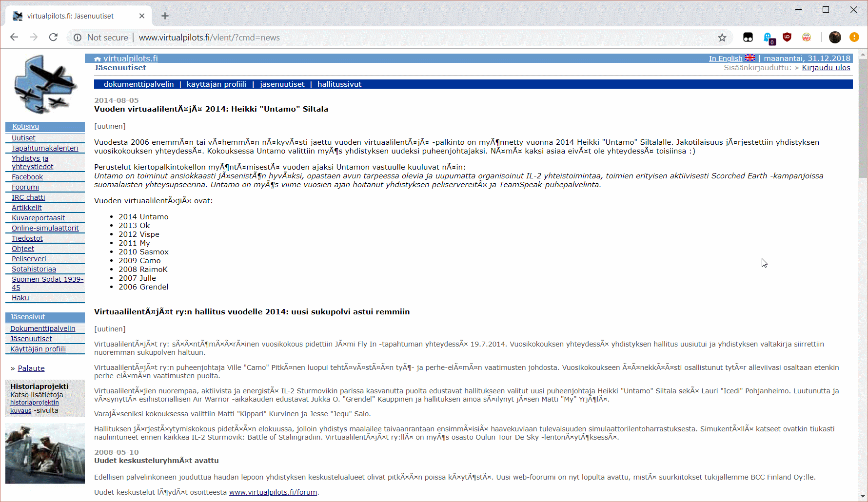868x502 pixels.
Task: Open a new tab with the plus button
Action: (165, 16)
